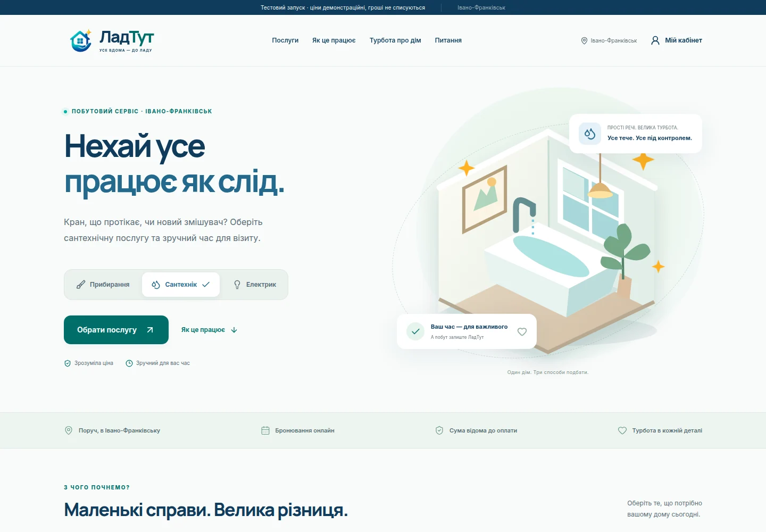The image size is (766, 532).
Task: Click the water drops icon in top illustration card
Action: point(590,134)
